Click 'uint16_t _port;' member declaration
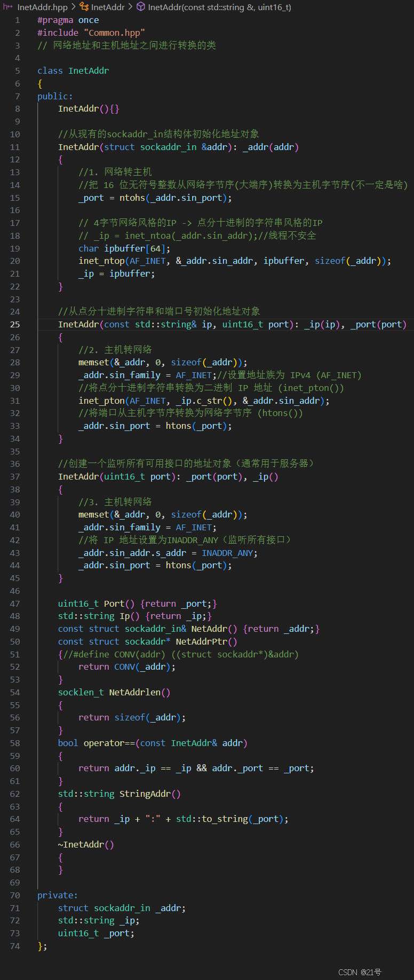Image resolution: width=414 pixels, height=980 pixels. [97, 933]
